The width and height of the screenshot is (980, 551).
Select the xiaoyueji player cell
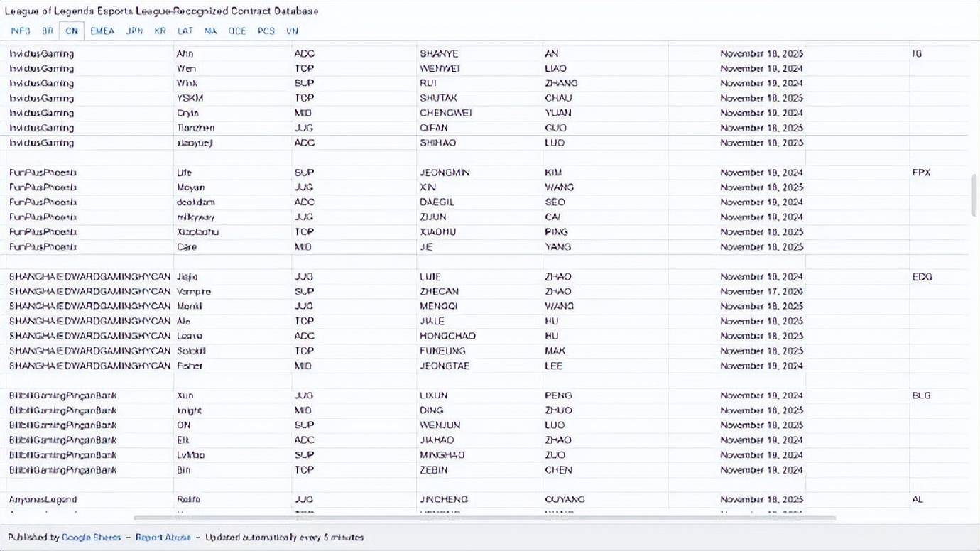pos(233,143)
